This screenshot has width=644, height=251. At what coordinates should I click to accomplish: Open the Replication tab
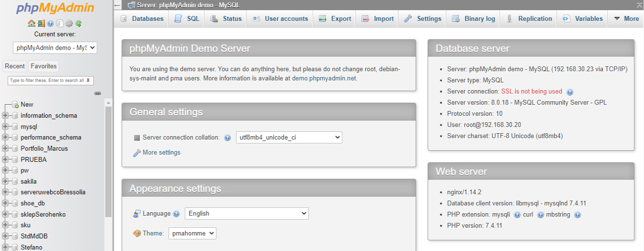click(x=529, y=18)
